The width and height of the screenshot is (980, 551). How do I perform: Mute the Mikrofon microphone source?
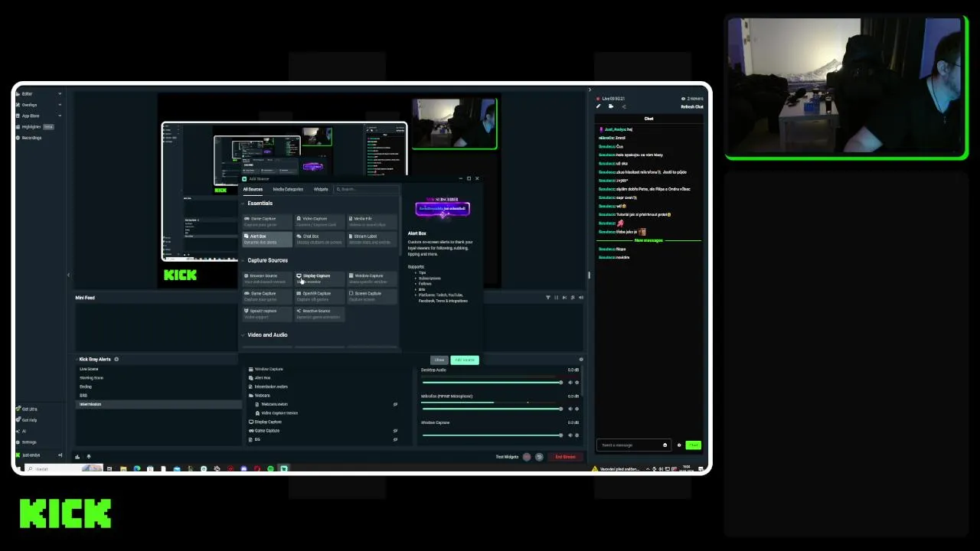pyautogui.click(x=570, y=409)
